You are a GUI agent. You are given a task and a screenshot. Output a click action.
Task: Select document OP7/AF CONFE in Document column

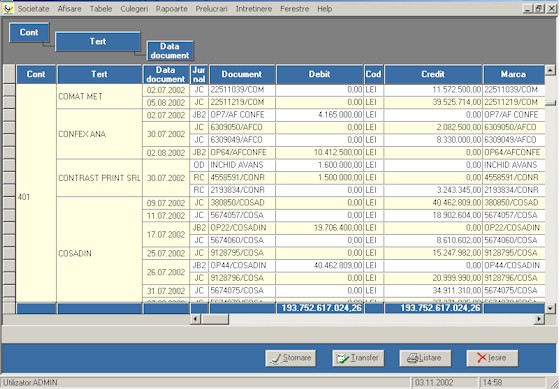(242, 115)
